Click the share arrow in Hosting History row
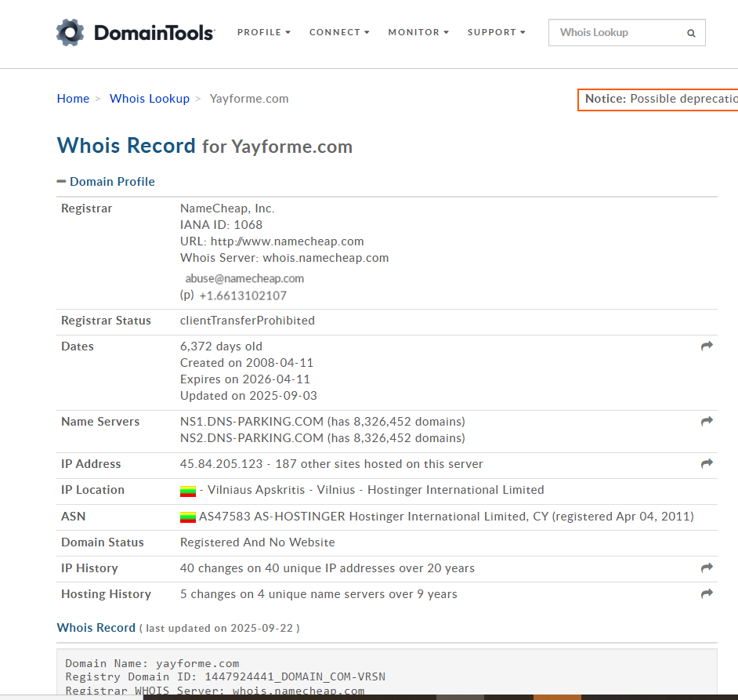The height and width of the screenshot is (700, 738). (x=707, y=594)
